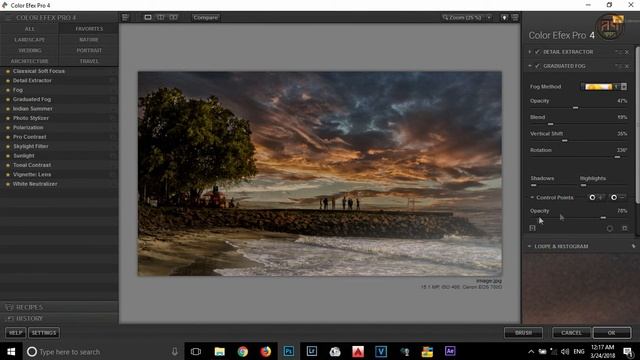Remove the Graduated Fog filter
This screenshot has width=640, height=360.
tap(627, 66)
